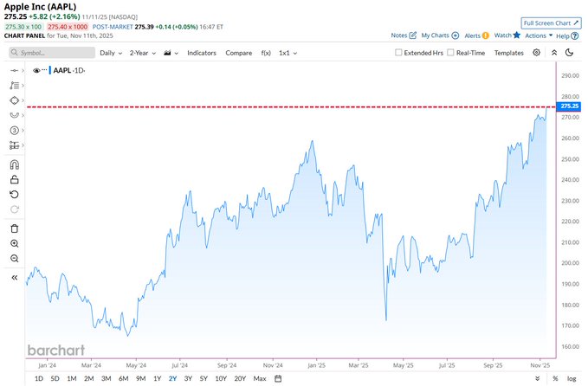Click the AAPL series more options dots
Image resolution: width=588 pixels, height=386 pixels.
point(45,70)
